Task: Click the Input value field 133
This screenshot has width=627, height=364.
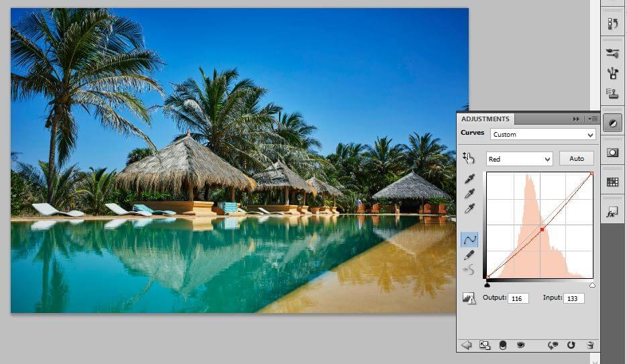Action: (x=574, y=298)
